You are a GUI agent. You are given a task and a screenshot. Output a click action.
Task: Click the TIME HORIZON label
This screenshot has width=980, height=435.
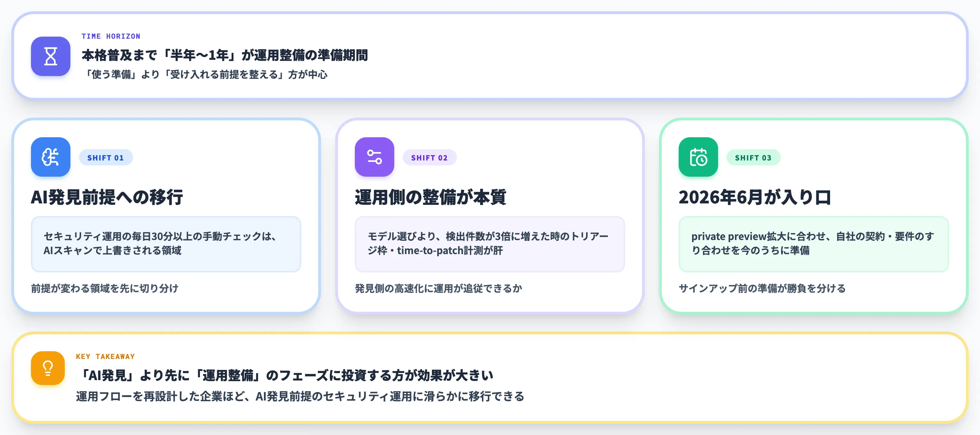coord(111,36)
